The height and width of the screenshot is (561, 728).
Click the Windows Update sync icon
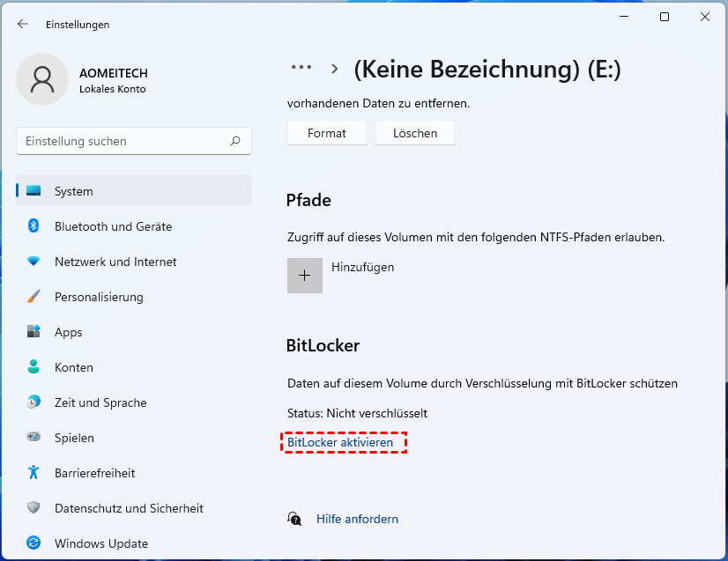coord(33,543)
